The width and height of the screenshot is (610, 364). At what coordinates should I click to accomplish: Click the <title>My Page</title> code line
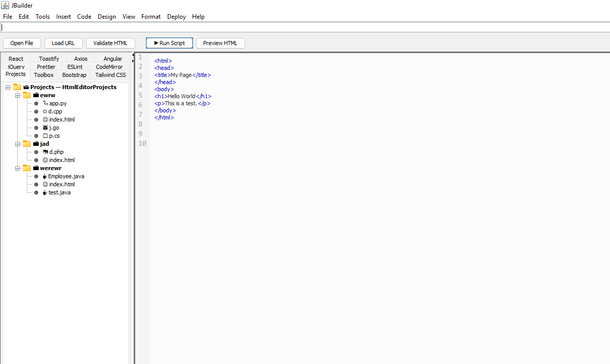[x=182, y=75]
